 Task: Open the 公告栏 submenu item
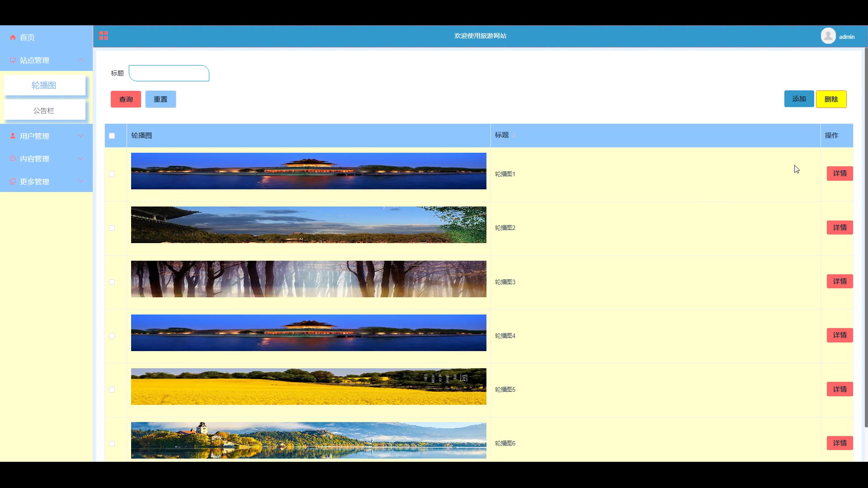pos(44,110)
